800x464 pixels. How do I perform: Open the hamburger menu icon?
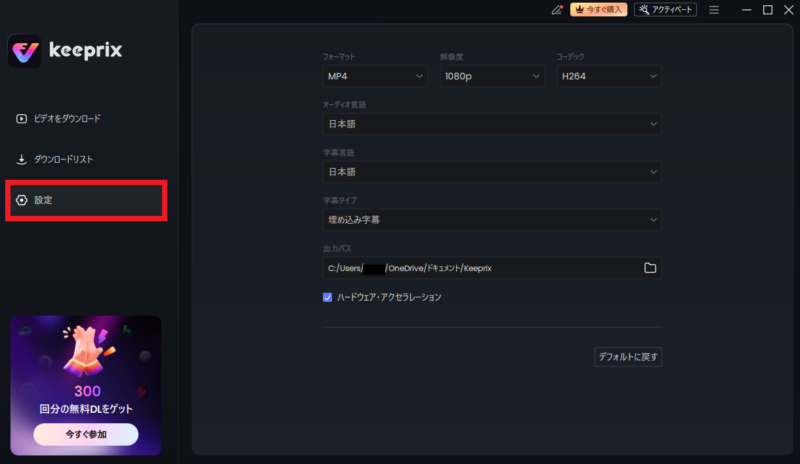714,10
